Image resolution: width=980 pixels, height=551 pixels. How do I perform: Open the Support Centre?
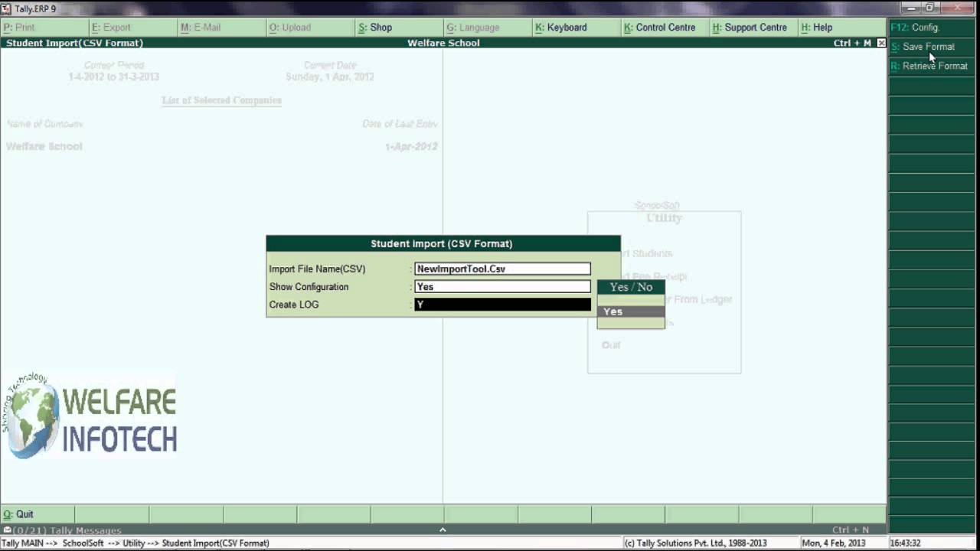(x=754, y=28)
